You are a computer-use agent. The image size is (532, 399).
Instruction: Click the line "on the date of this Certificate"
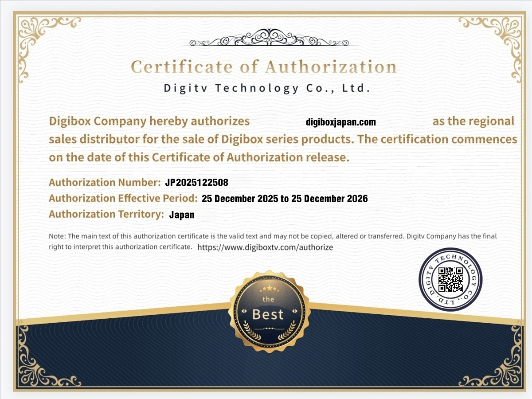click(x=199, y=157)
